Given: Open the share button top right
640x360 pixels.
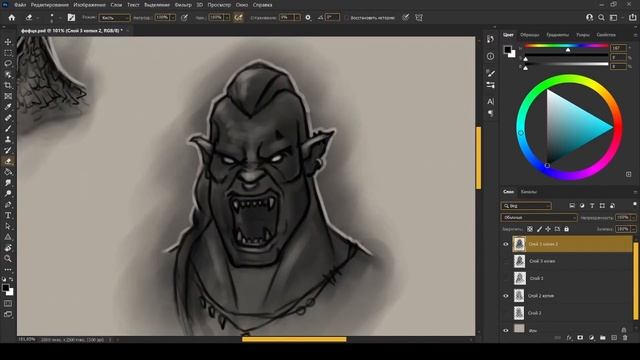Looking at the screenshot, I should tap(632, 18).
